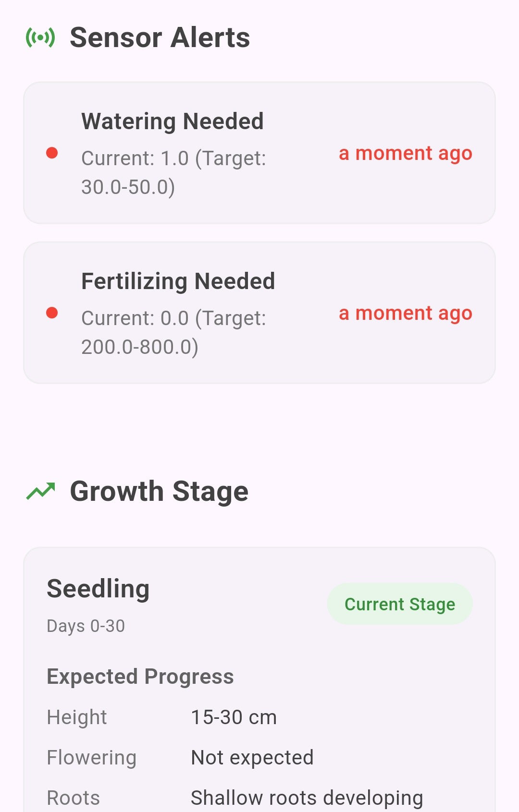Tap the fertilizing Current 0.0 target text
519x812 pixels.
[173, 332]
